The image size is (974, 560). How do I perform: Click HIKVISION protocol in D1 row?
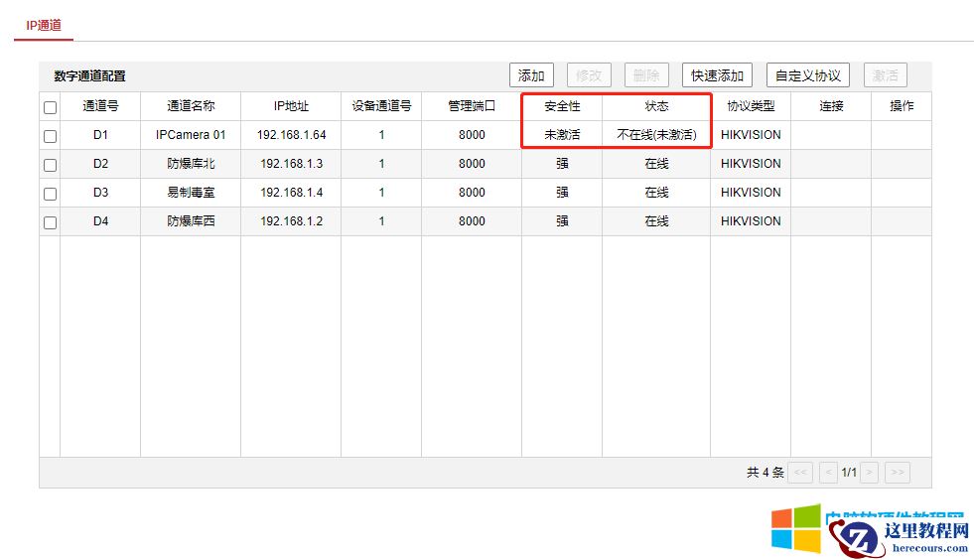(751, 135)
